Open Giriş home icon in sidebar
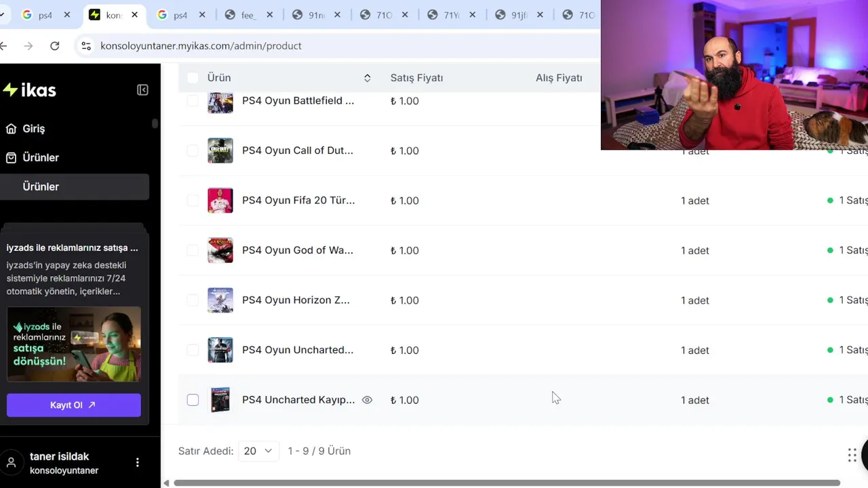Viewport: 868px width, 488px height. tap(11, 129)
